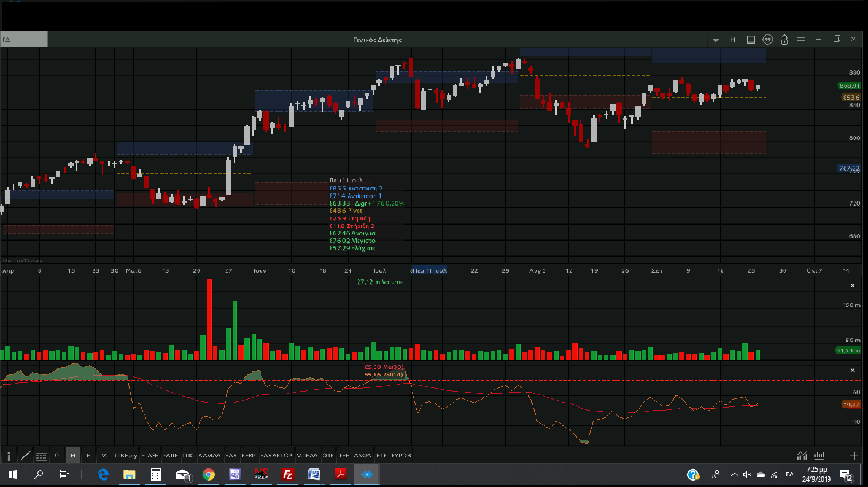Click the bar chart type icon
The image size is (868, 487).
coord(818,456)
